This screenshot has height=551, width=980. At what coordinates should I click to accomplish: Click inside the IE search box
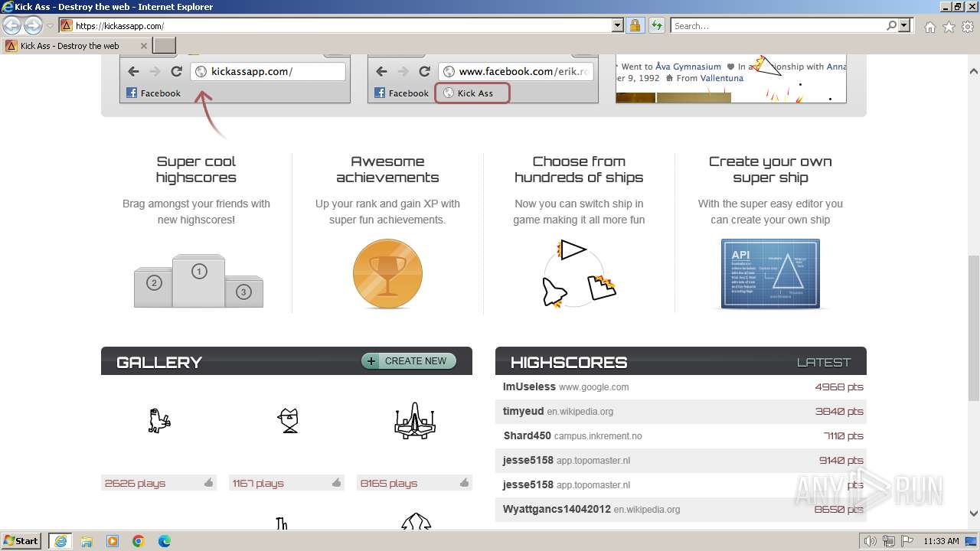[777, 26]
